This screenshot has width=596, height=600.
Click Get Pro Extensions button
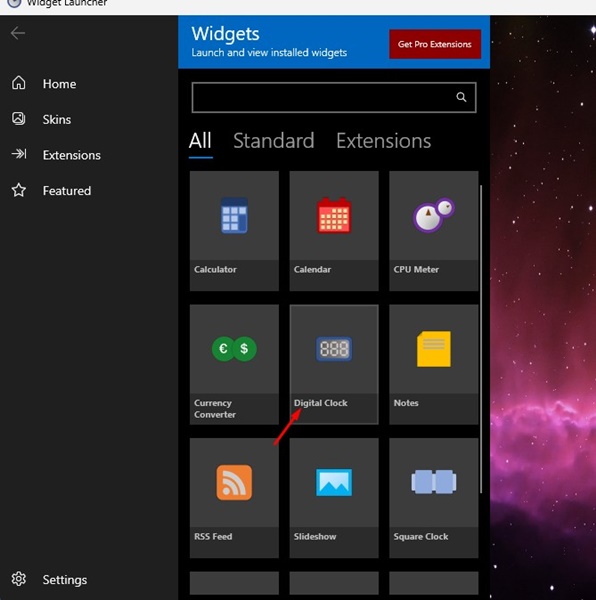click(x=435, y=44)
